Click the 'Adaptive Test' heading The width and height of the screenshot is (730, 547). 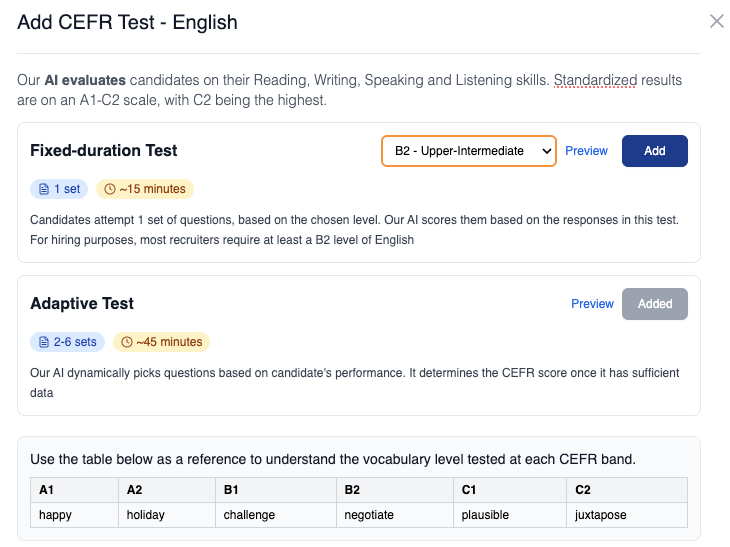click(82, 304)
